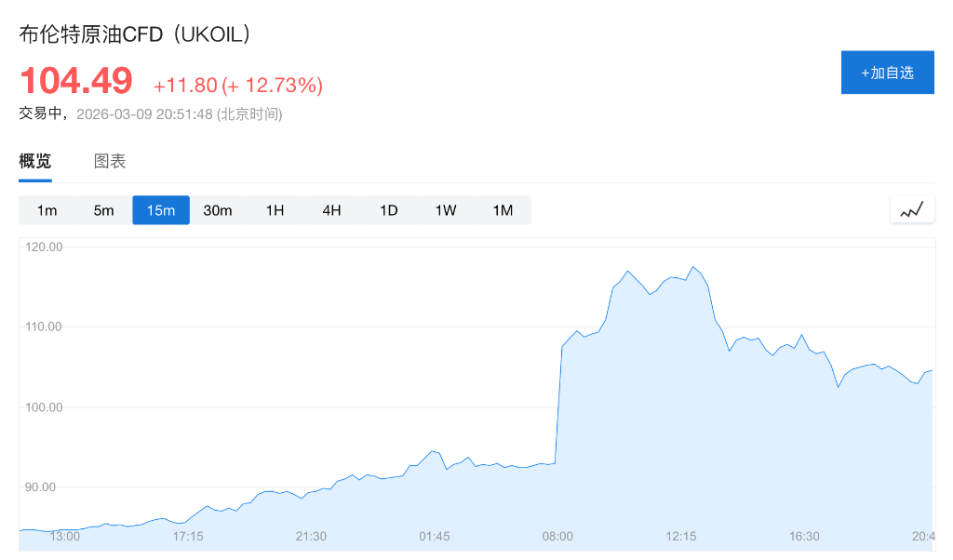Click the +11.80 (+12.73%) change value
Image resolution: width=953 pixels, height=560 pixels.
point(238,86)
